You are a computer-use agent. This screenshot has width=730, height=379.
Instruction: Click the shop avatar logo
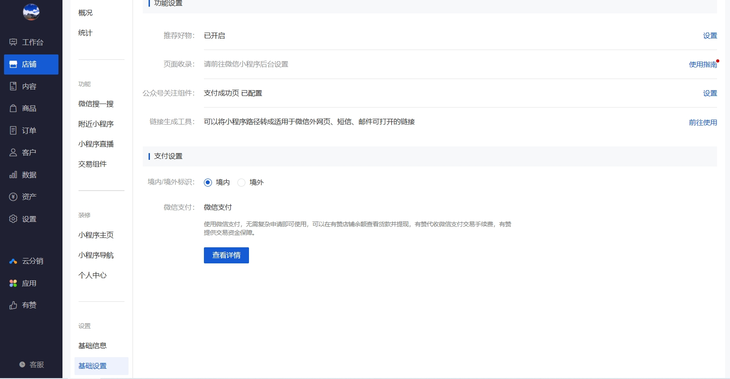tap(31, 12)
